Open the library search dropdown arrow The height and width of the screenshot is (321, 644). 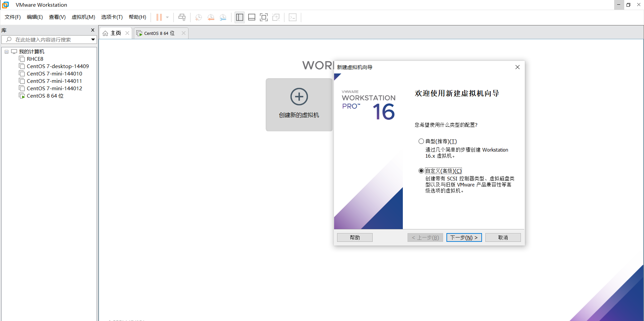pyautogui.click(x=93, y=40)
